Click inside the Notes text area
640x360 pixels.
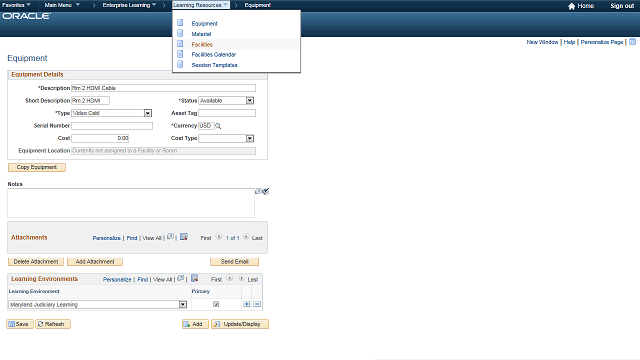tap(131, 203)
